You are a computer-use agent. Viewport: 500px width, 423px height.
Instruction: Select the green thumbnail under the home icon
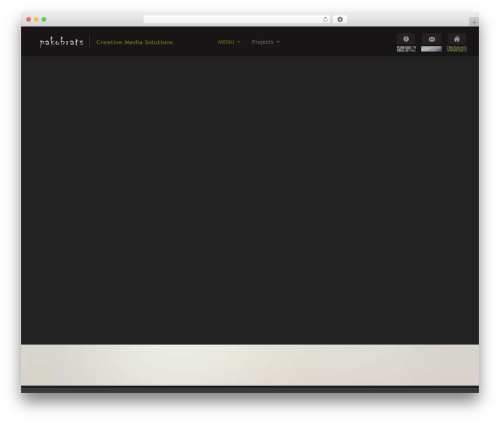(x=457, y=49)
